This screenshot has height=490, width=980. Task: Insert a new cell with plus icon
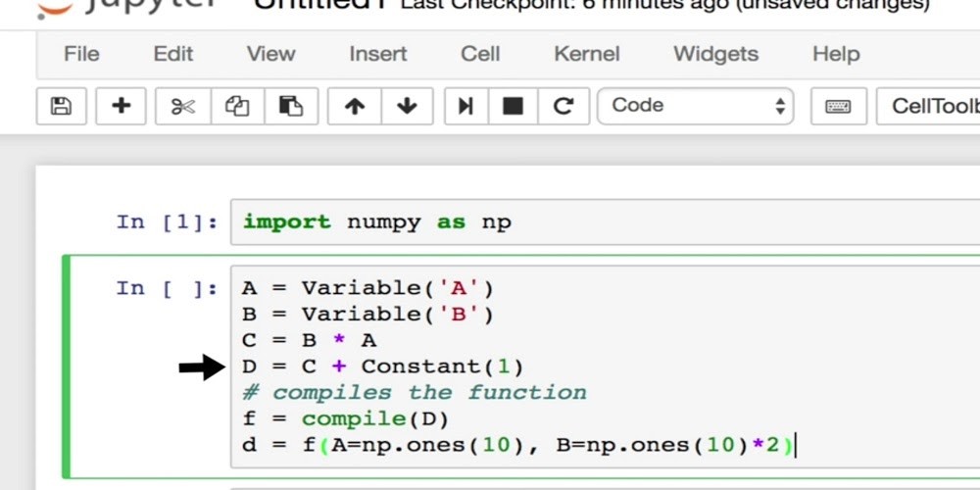122,106
